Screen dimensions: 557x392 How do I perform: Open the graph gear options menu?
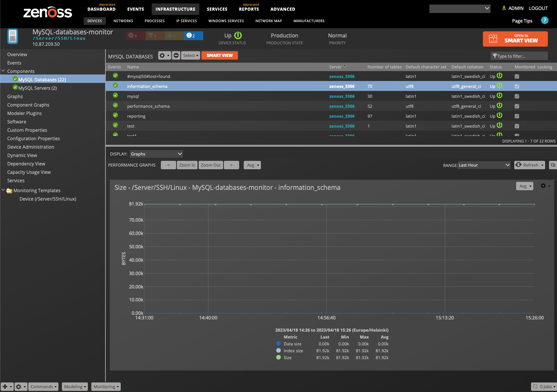coord(545,186)
